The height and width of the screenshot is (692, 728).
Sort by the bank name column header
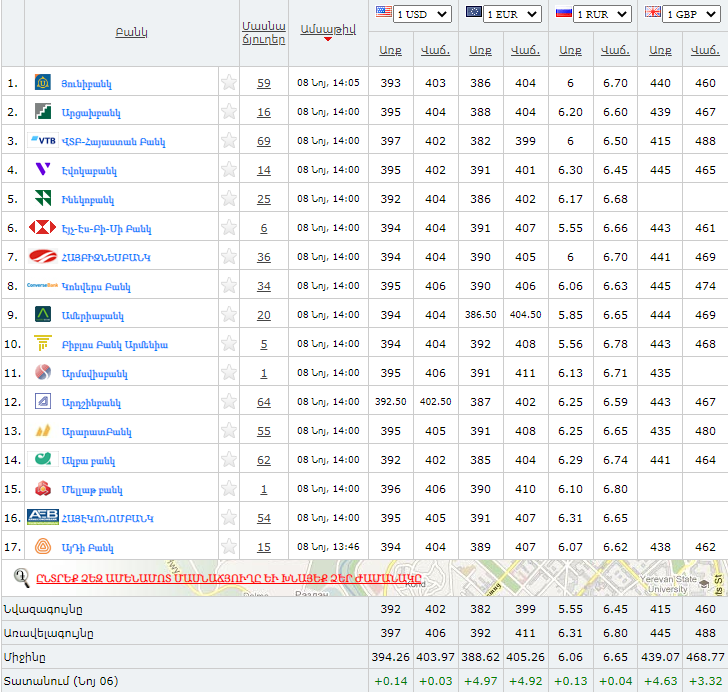(x=131, y=33)
